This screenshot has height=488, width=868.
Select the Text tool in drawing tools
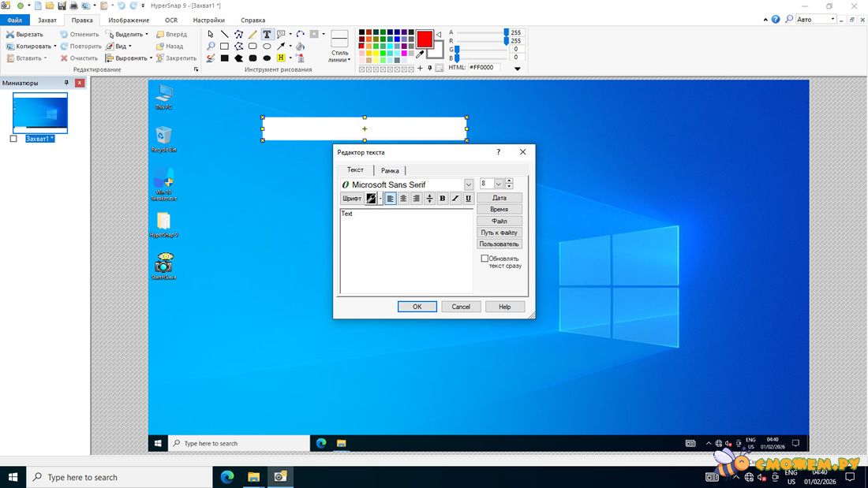point(267,34)
